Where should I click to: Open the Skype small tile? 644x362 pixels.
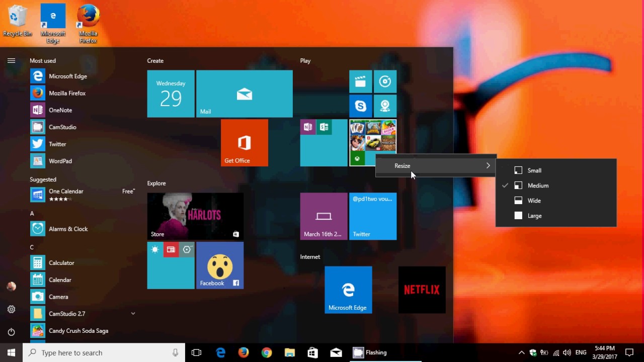361,106
